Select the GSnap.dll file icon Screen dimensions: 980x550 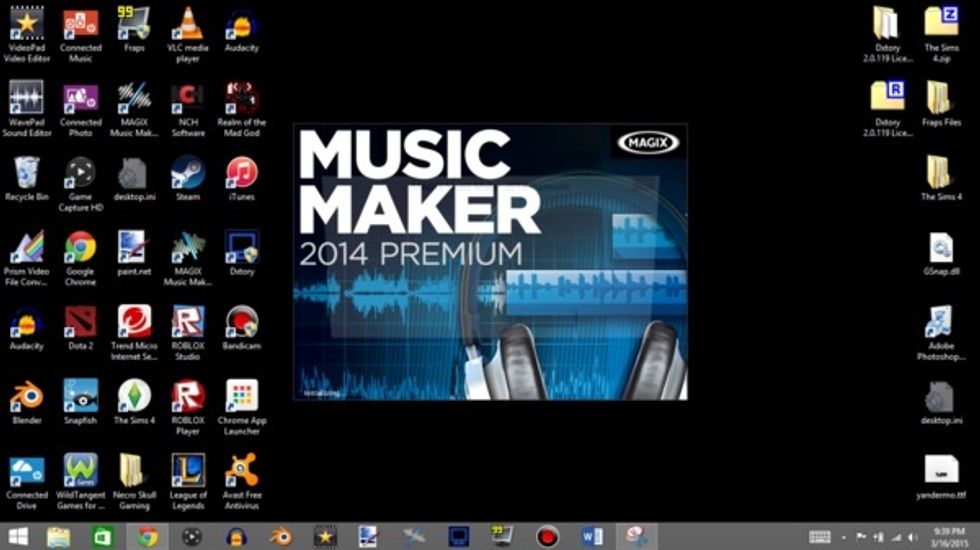click(x=941, y=253)
